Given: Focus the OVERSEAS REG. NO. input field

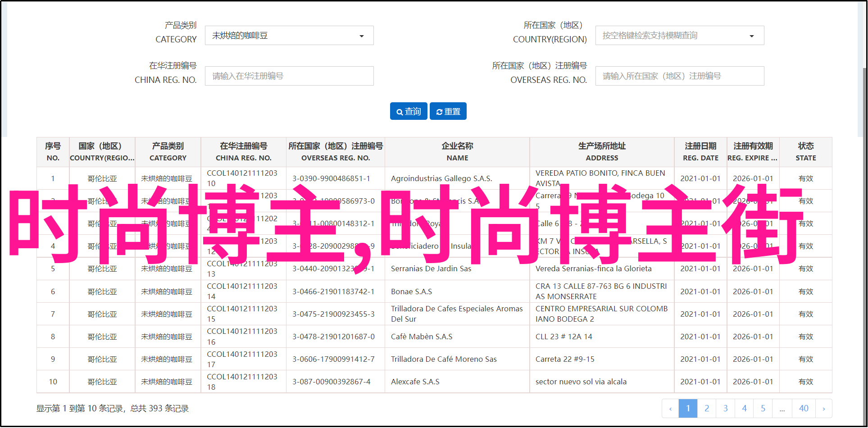Looking at the screenshot, I should point(680,76).
